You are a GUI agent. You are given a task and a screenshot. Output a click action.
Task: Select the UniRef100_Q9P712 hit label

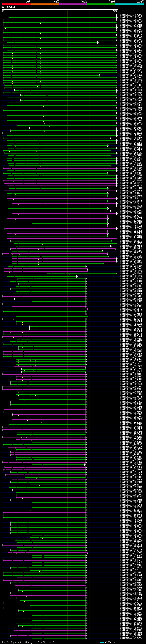tap(131, 203)
